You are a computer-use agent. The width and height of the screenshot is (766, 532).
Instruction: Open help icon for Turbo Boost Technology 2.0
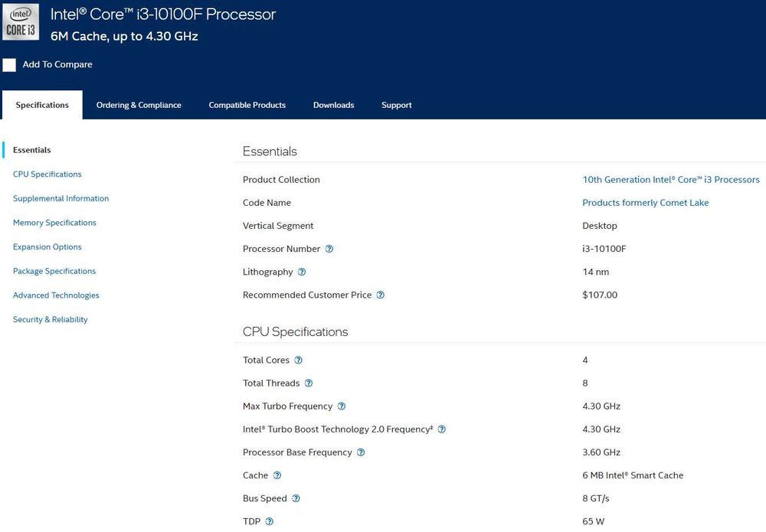click(x=442, y=429)
